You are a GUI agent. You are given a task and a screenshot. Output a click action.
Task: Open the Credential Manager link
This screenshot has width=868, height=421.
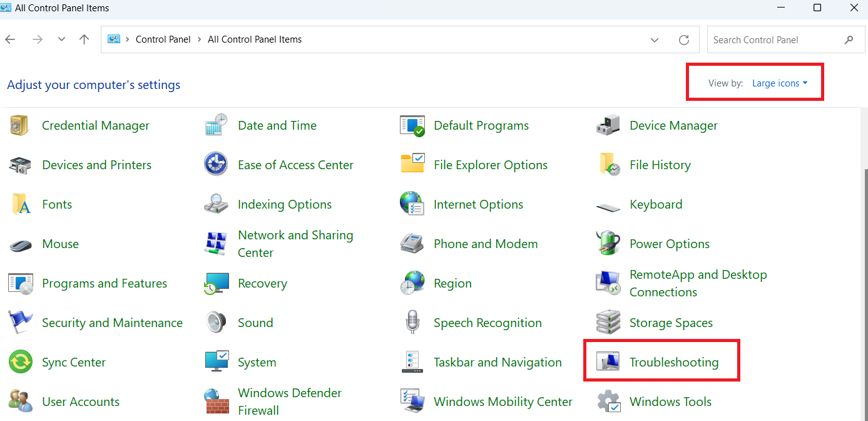point(96,125)
